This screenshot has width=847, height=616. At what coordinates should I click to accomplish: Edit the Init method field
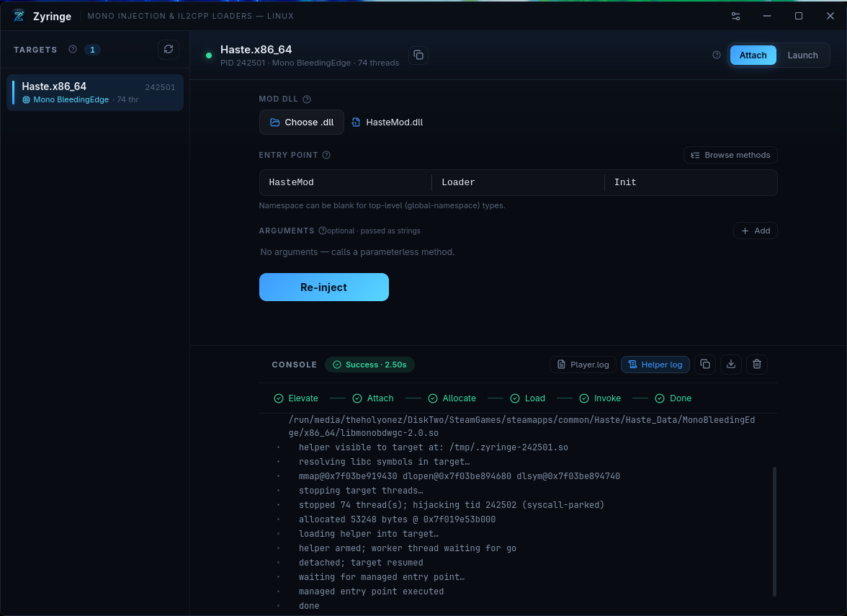click(691, 183)
